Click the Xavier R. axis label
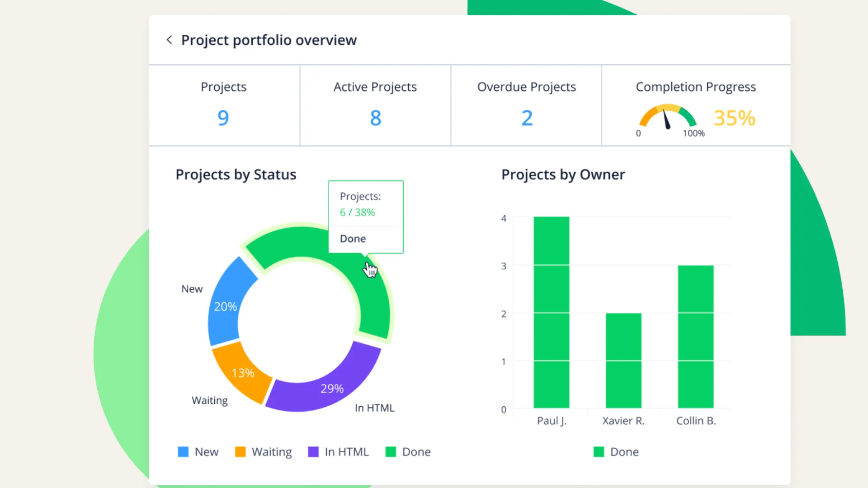The width and height of the screenshot is (868, 488). (623, 421)
